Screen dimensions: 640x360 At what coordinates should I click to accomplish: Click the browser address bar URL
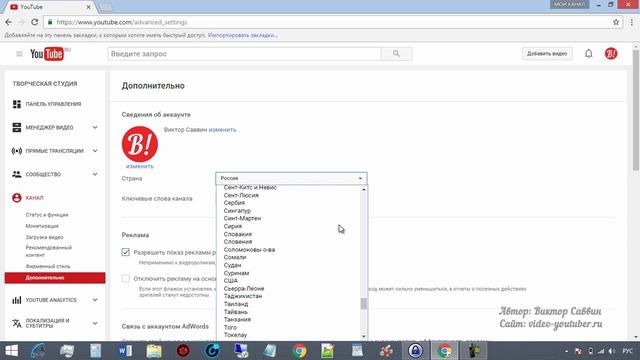click(122, 22)
